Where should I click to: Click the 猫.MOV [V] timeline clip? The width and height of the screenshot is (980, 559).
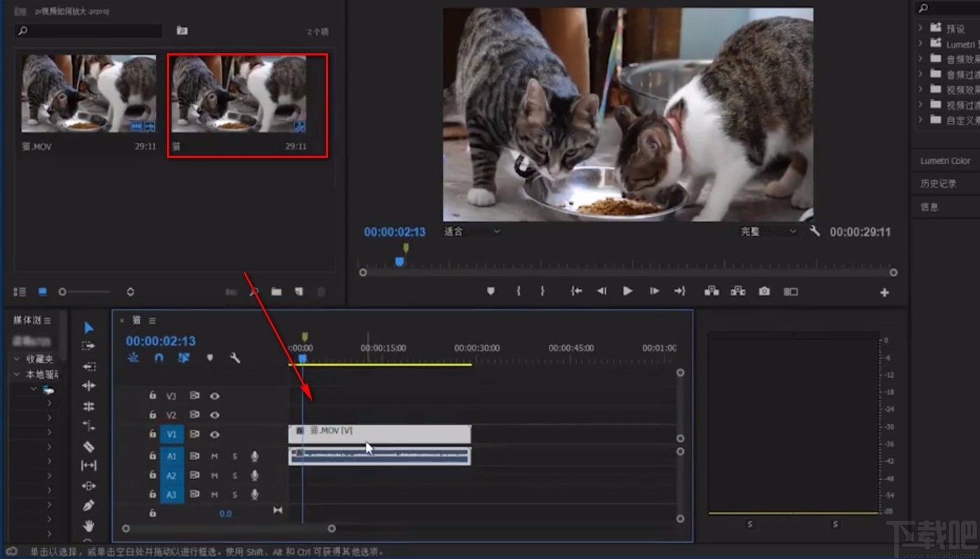pos(379,434)
